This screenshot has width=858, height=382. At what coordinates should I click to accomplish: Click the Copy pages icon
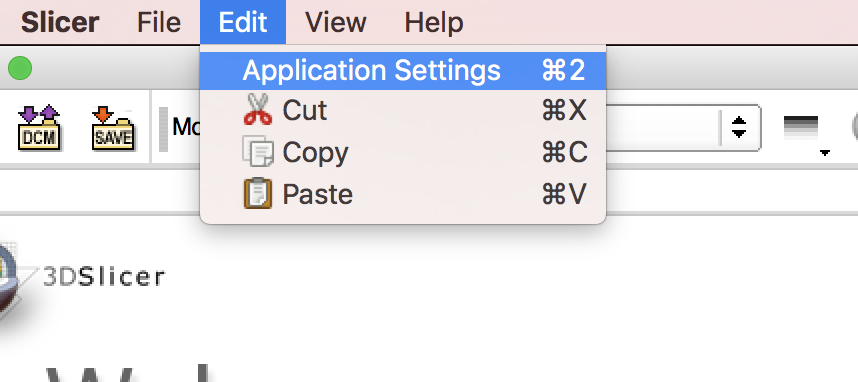pyautogui.click(x=258, y=152)
